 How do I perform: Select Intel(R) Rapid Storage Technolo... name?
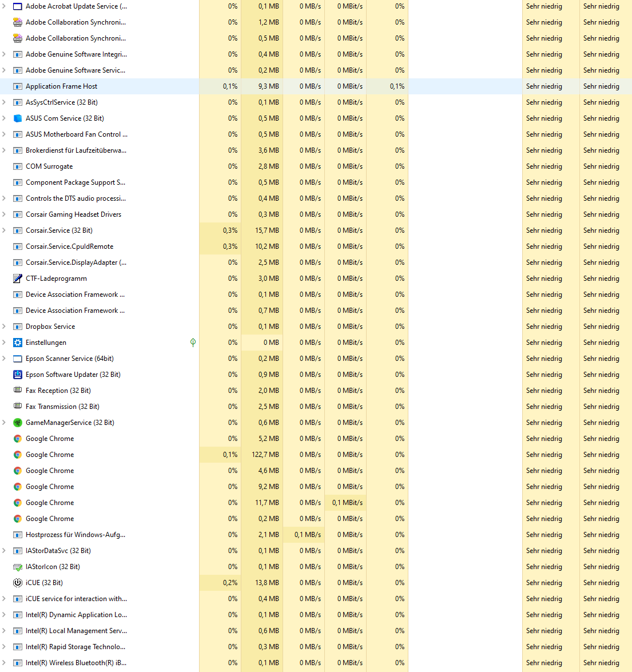click(75, 647)
